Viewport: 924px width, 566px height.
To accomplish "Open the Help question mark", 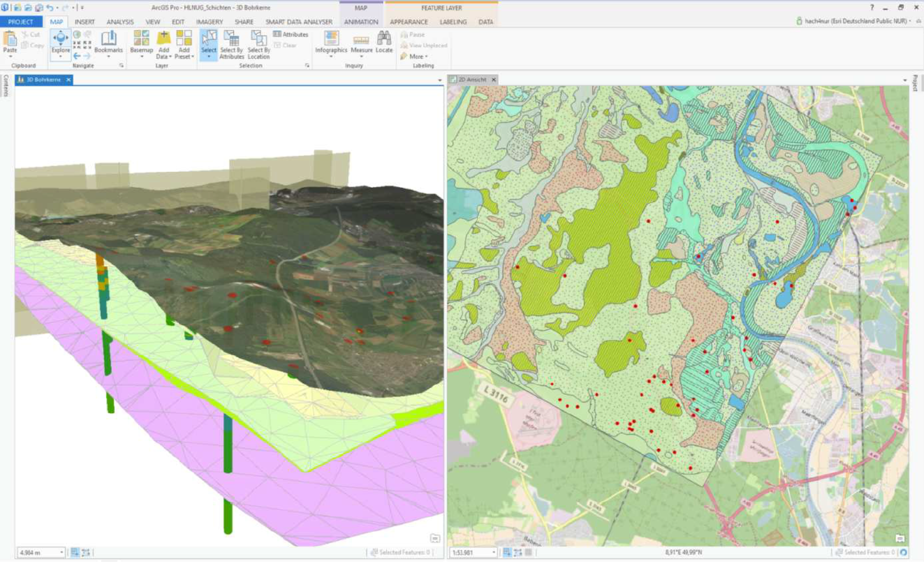I will 872,8.
